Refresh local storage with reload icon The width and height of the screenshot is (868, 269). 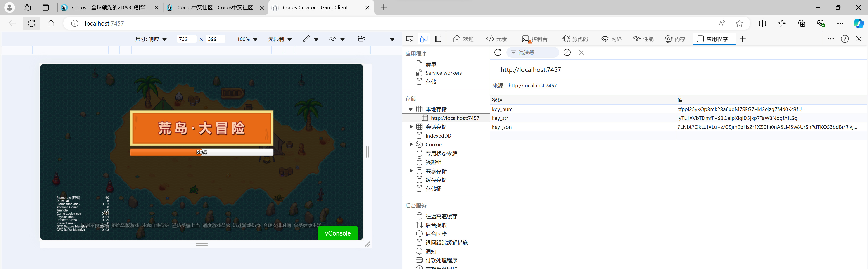(498, 52)
